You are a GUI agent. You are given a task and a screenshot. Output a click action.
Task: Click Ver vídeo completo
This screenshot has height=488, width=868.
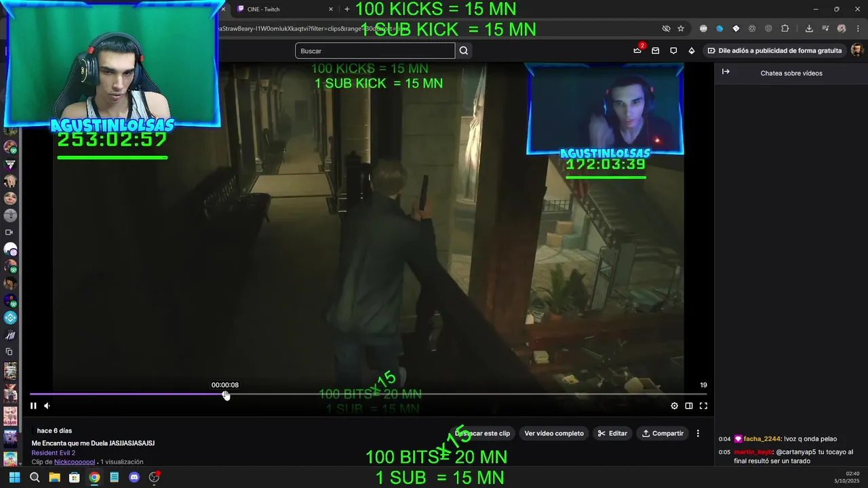click(x=554, y=433)
